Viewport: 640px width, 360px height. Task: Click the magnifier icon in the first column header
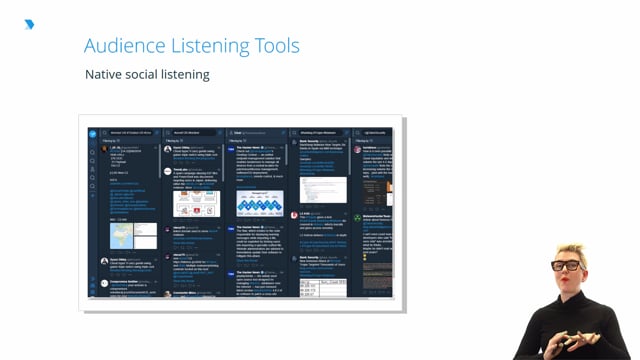click(x=105, y=133)
